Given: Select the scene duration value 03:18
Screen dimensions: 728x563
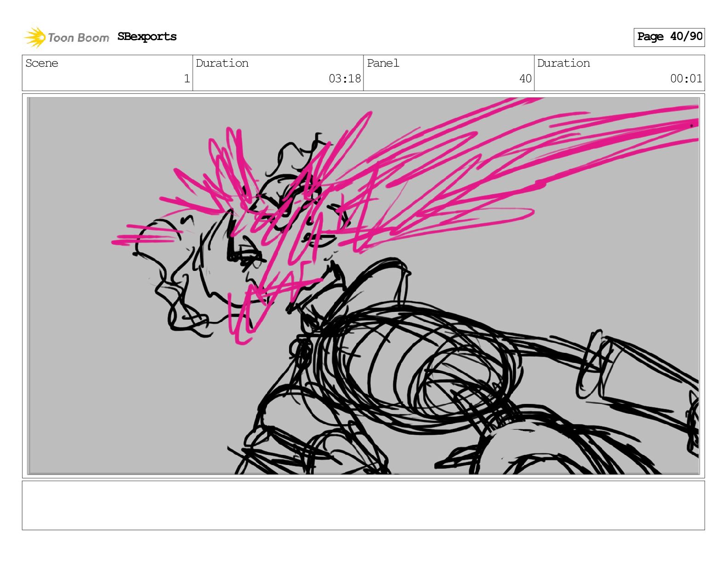Looking at the screenshot, I should tap(344, 79).
